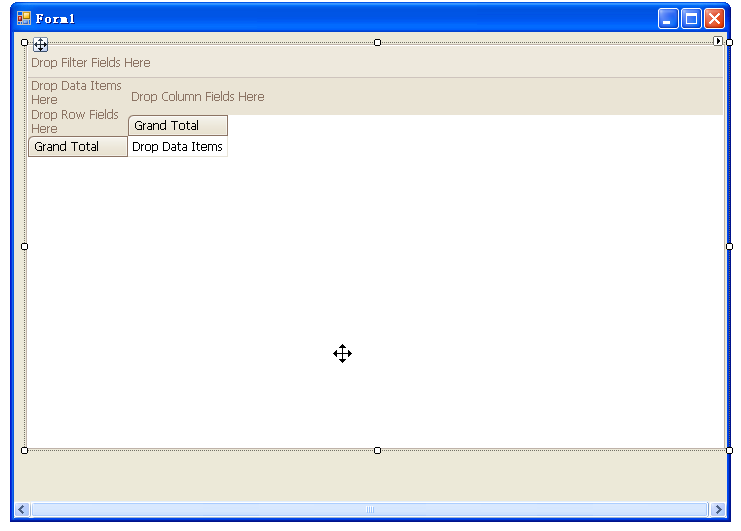Click the 'Drop Filter Fields Here' area

375,62
